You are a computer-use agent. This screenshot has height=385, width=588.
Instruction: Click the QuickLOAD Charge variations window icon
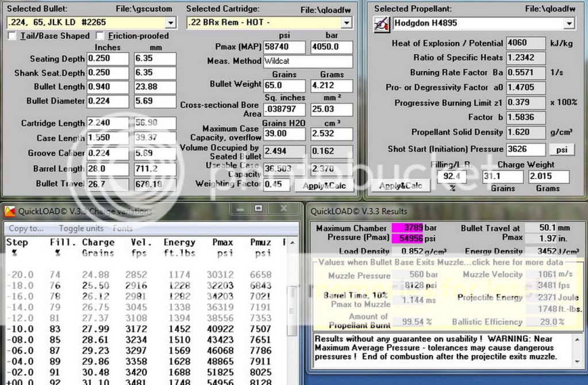[x=10, y=211]
